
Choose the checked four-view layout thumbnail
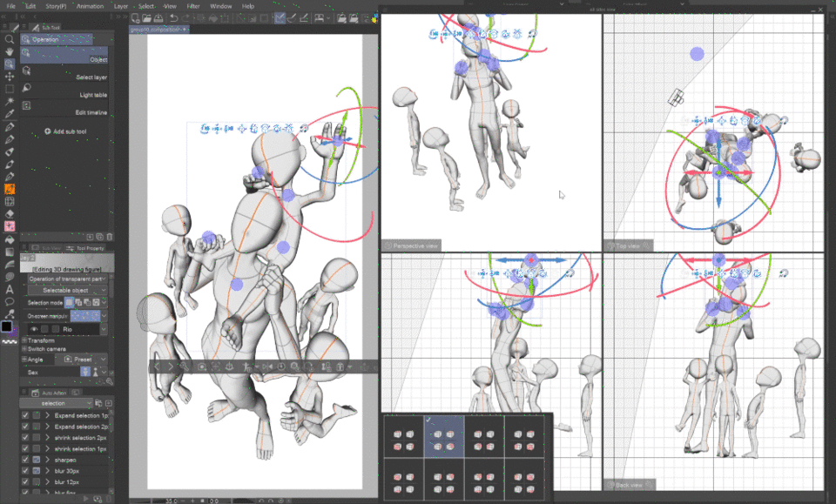point(444,436)
